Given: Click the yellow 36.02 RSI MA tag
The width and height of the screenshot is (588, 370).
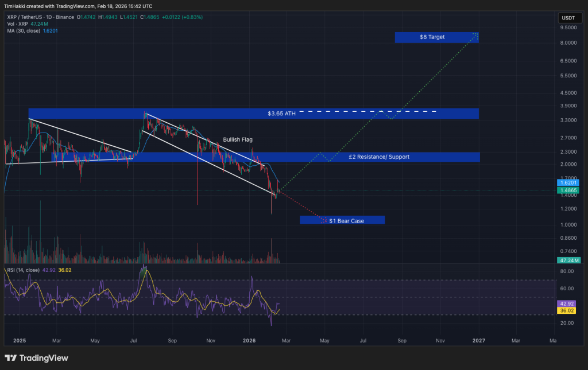Looking at the screenshot, I should 568,310.
